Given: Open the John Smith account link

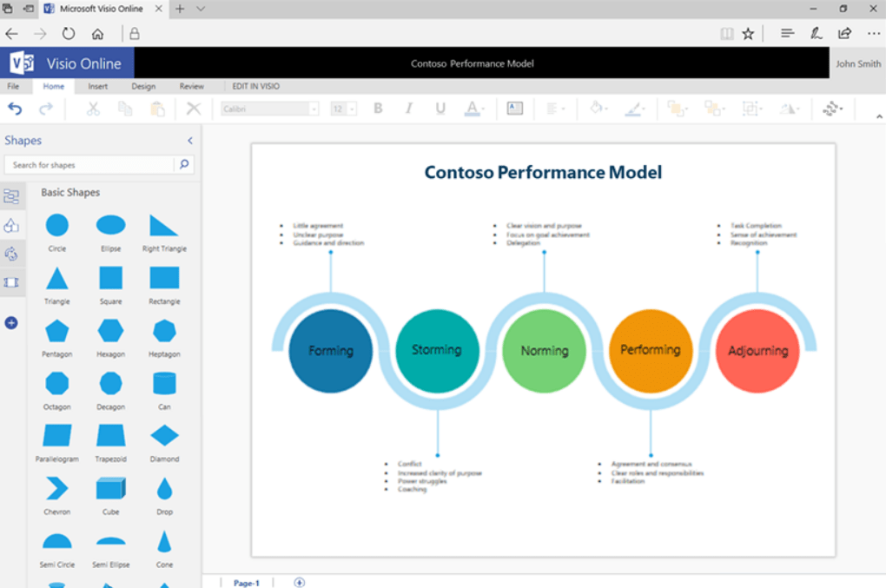Looking at the screenshot, I should click(x=857, y=63).
